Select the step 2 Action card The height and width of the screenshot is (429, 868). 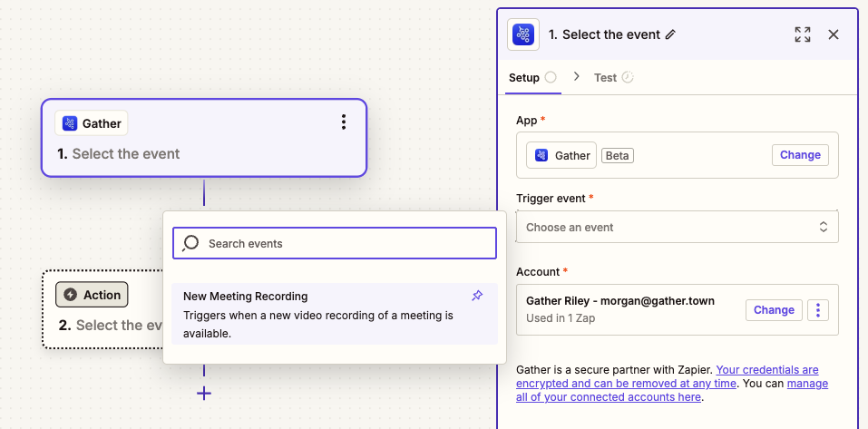click(103, 309)
